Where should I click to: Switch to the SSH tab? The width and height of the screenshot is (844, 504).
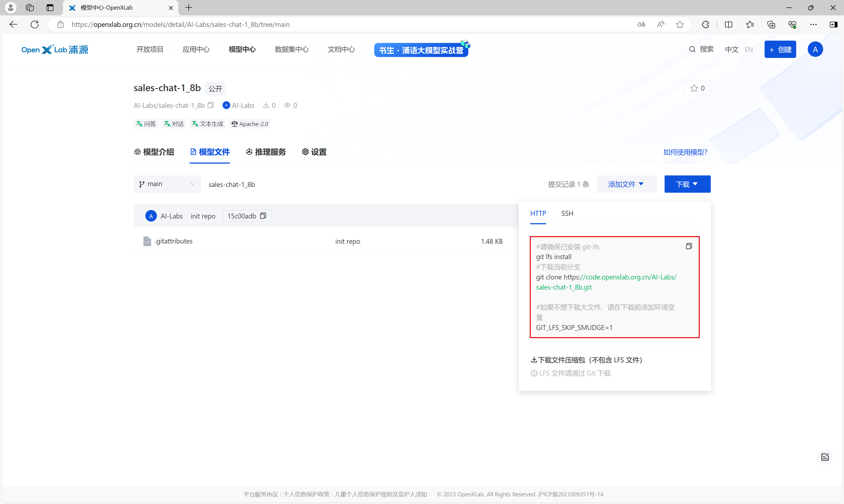[x=567, y=213]
